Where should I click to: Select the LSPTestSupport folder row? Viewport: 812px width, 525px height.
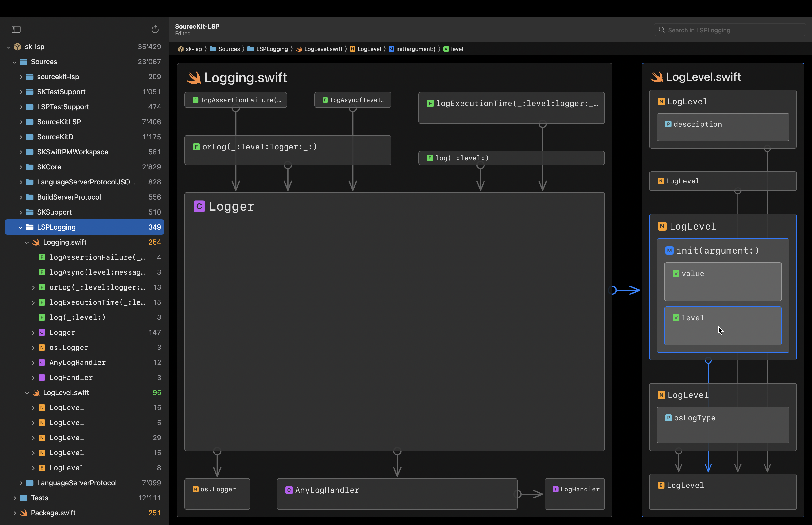(x=85, y=107)
